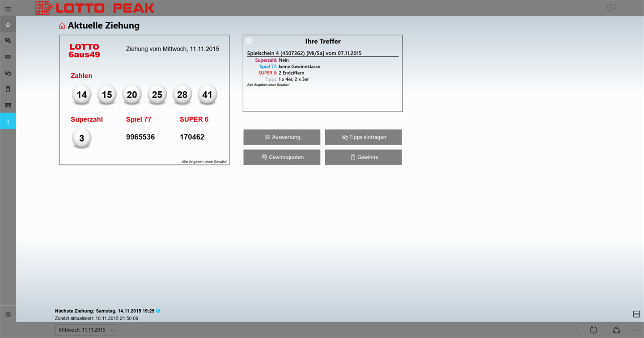Image resolution: width=644 pixels, height=338 pixels.
Task: Open Gewinne calculator icon in sidebar
Action: 8,89
